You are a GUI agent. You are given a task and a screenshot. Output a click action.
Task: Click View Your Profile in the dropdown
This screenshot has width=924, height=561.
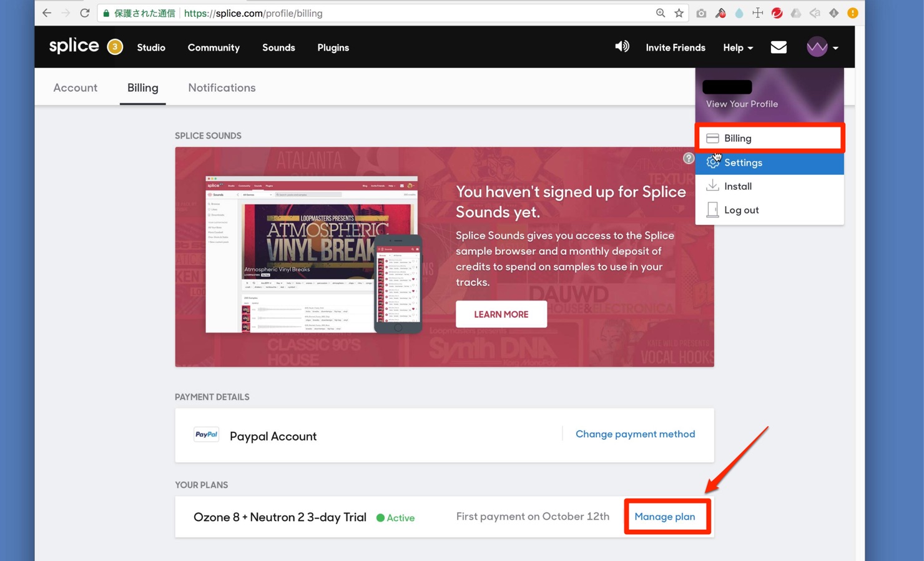pos(742,104)
